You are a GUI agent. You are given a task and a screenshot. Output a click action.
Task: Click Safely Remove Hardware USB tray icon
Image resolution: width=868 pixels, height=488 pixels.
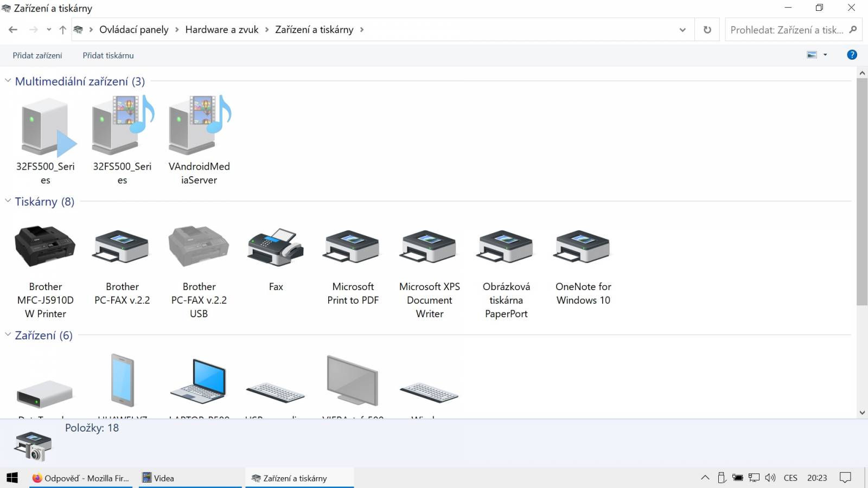click(x=722, y=478)
